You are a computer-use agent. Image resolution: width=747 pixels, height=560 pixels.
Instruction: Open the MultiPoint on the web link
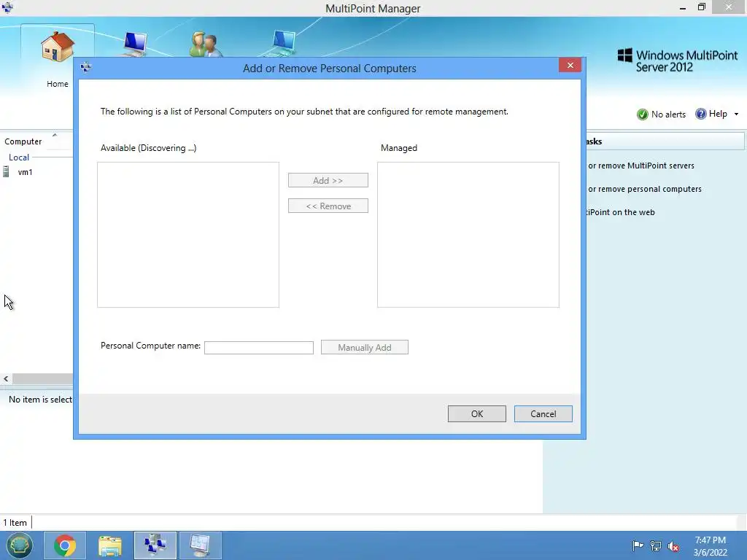[x=622, y=212]
